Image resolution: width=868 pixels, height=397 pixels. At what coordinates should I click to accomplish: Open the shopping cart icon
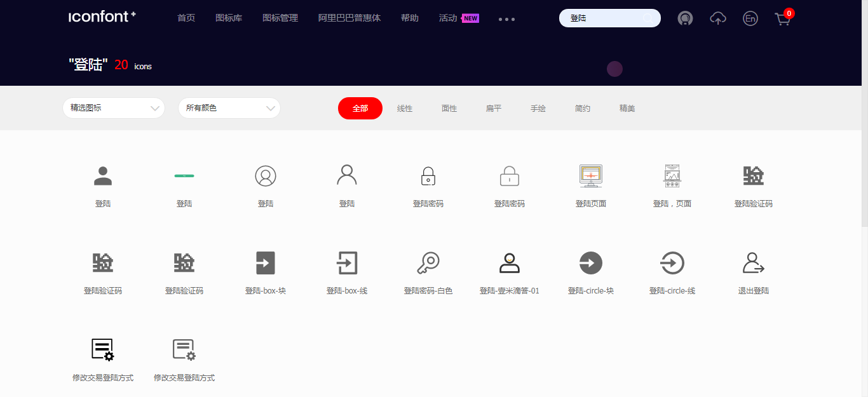tap(783, 19)
